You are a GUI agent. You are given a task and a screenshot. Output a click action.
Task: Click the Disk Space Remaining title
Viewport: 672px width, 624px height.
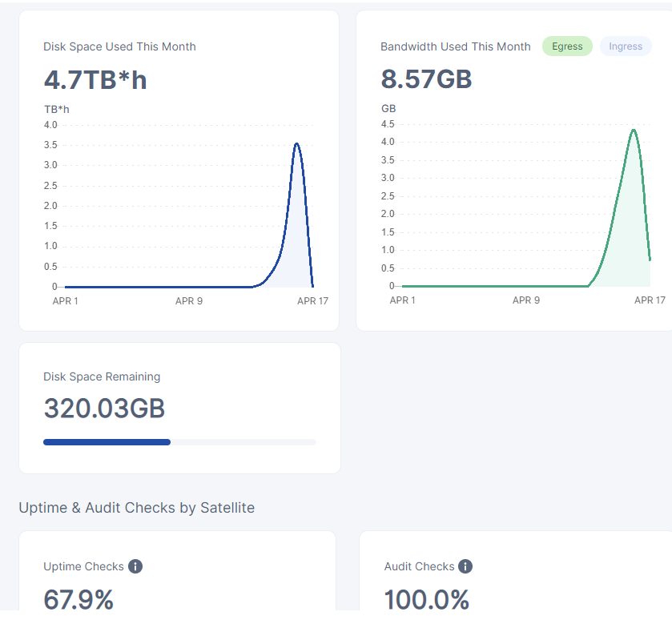[102, 376]
